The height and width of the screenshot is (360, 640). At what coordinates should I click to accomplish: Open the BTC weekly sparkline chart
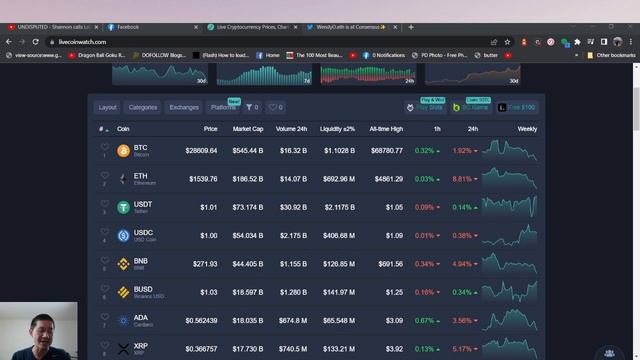tap(509, 150)
